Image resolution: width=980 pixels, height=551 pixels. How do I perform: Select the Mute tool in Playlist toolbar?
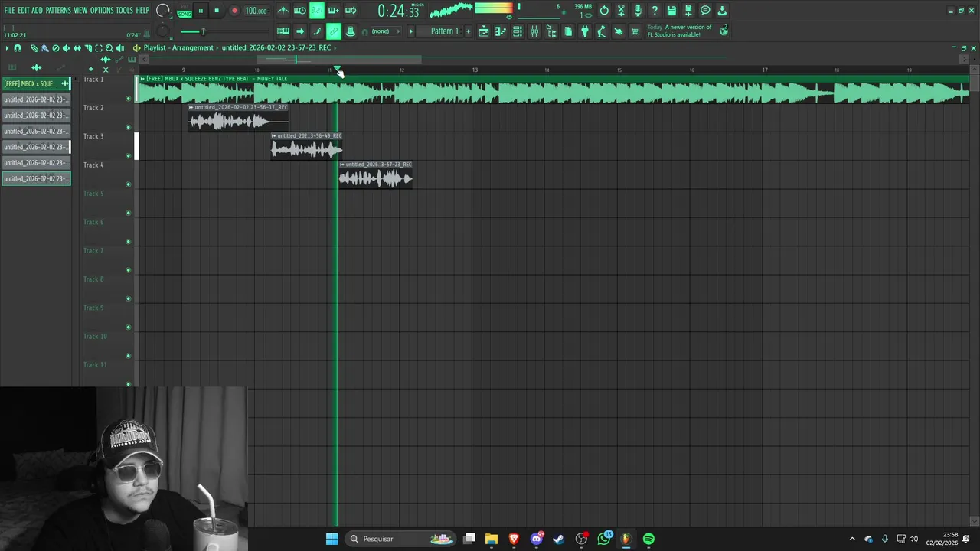[x=67, y=47]
